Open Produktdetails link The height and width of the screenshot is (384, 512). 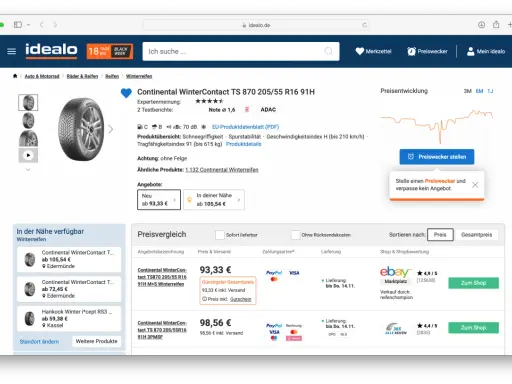point(244,144)
